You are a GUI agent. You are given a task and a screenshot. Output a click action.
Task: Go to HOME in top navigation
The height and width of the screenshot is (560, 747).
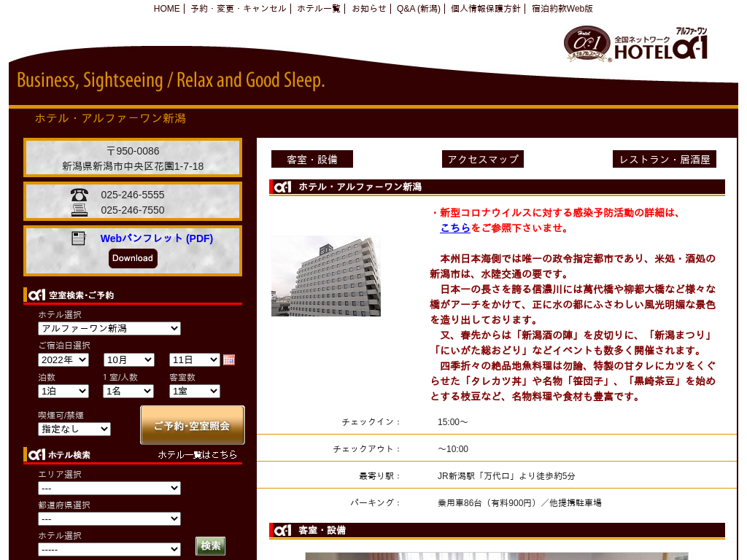pos(167,9)
